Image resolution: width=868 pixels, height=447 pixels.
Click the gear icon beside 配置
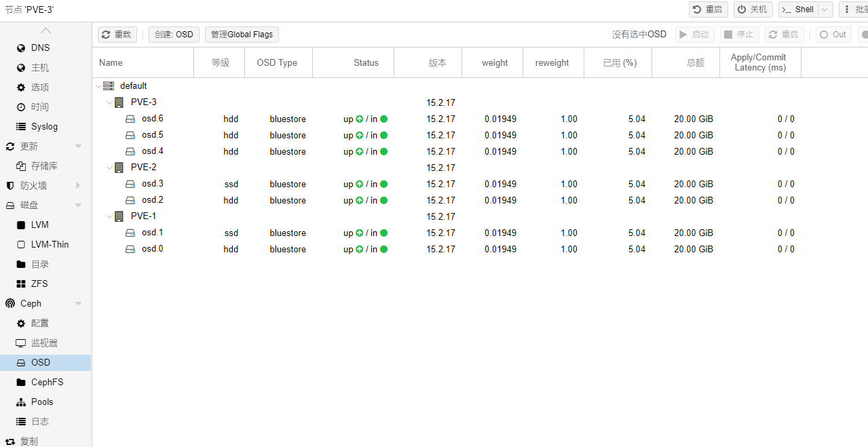click(21, 324)
